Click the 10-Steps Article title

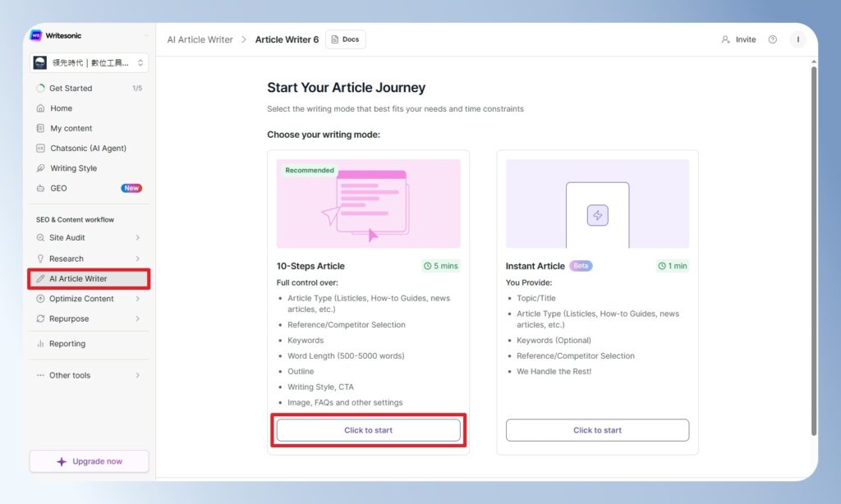tap(310, 266)
